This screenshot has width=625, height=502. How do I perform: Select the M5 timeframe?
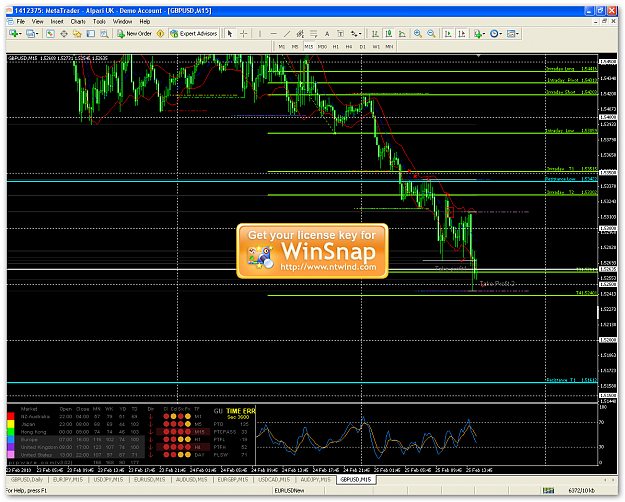[295, 47]
